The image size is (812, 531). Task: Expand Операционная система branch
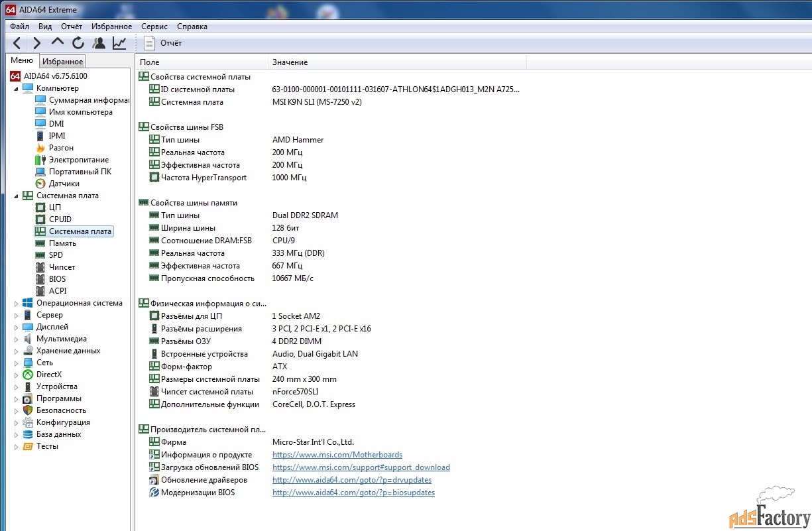pos(17,303)
